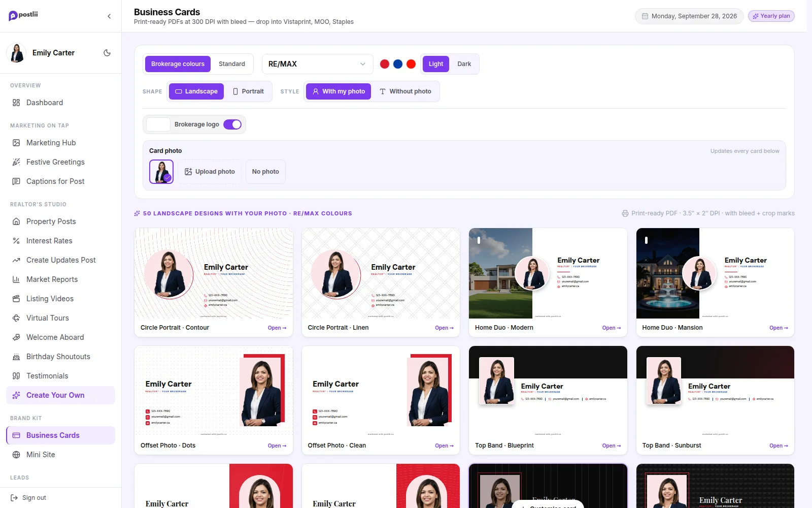Click Emily Carter profile avatar
This screenshot has width=812, height=508.
17,53
